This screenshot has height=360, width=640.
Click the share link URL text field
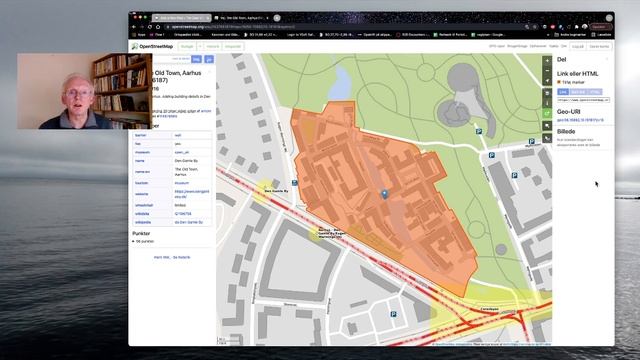[x=583, y=100]
